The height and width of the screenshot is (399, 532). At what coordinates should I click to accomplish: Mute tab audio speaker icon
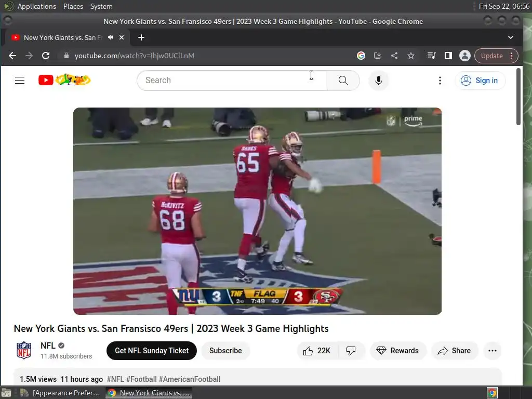point(110,37)
